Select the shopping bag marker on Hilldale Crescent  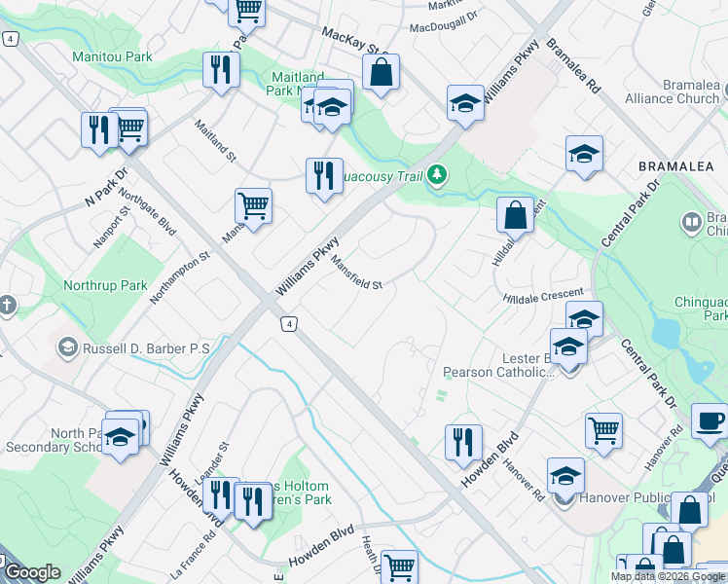tap(515, 218)
